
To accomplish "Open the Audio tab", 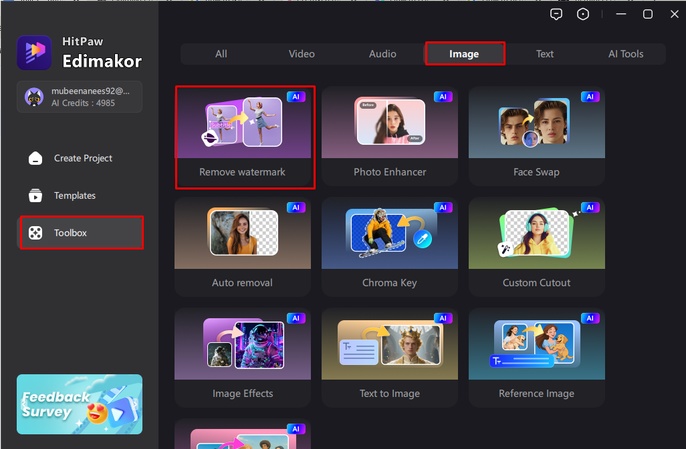I will [382, 54].
